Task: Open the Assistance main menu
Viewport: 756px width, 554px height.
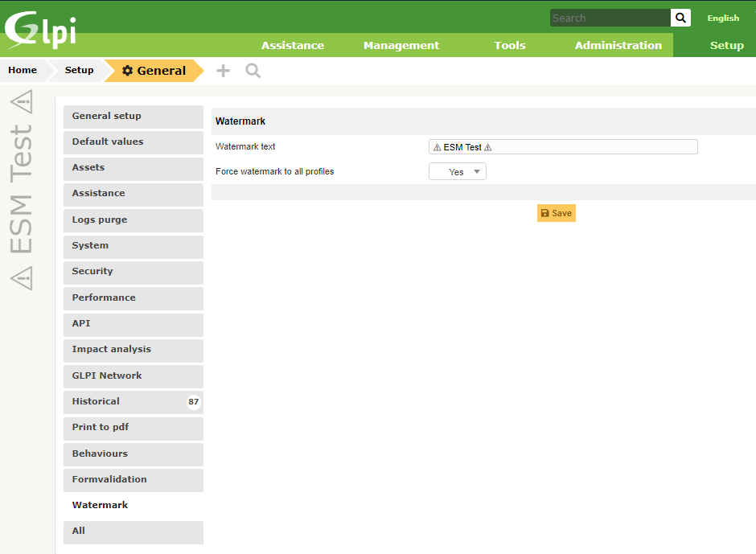Action: click(293, 45)
